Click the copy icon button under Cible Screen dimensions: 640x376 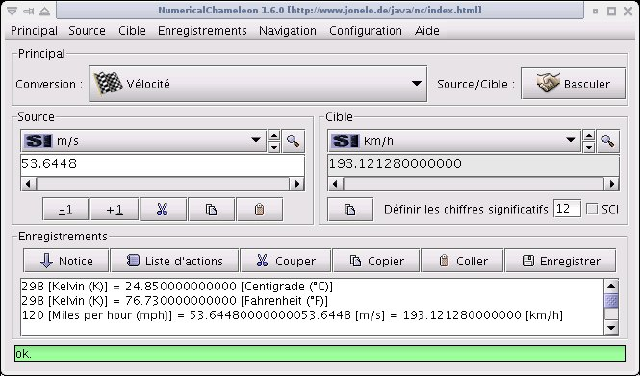click(350, 209)
